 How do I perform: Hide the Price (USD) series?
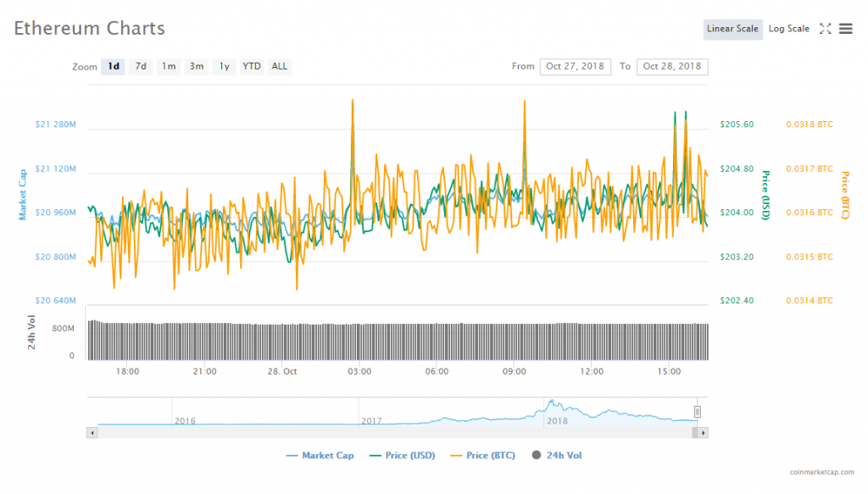402,456
